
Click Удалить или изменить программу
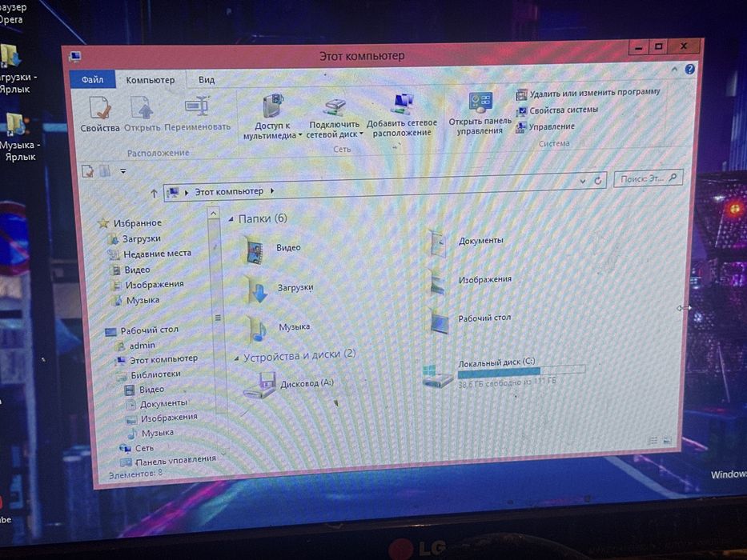[588, 94]
